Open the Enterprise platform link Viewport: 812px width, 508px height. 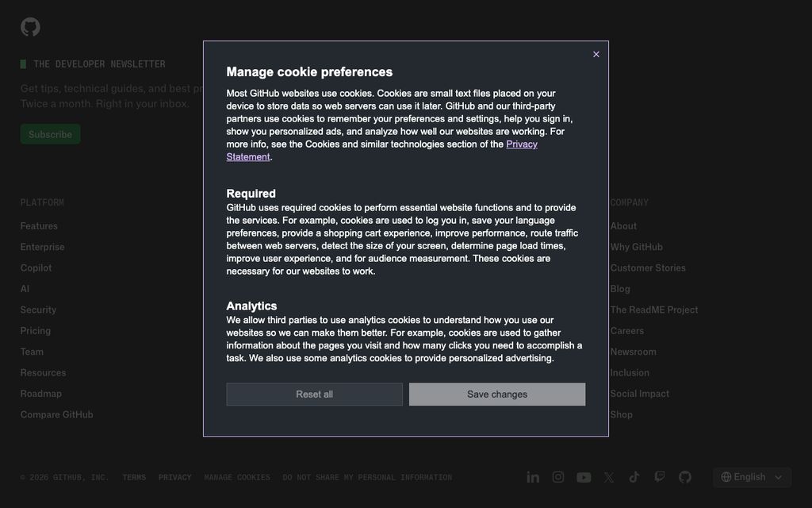click(43, 248)
